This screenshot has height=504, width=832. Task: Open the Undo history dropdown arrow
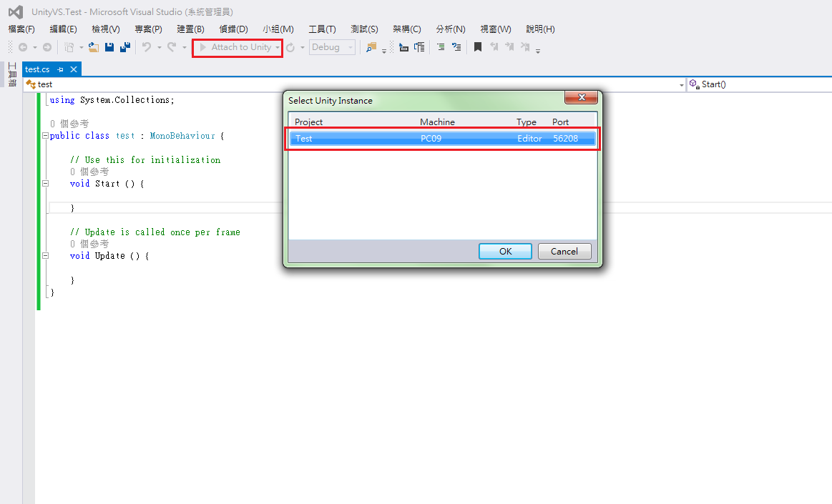pos(160,48)
